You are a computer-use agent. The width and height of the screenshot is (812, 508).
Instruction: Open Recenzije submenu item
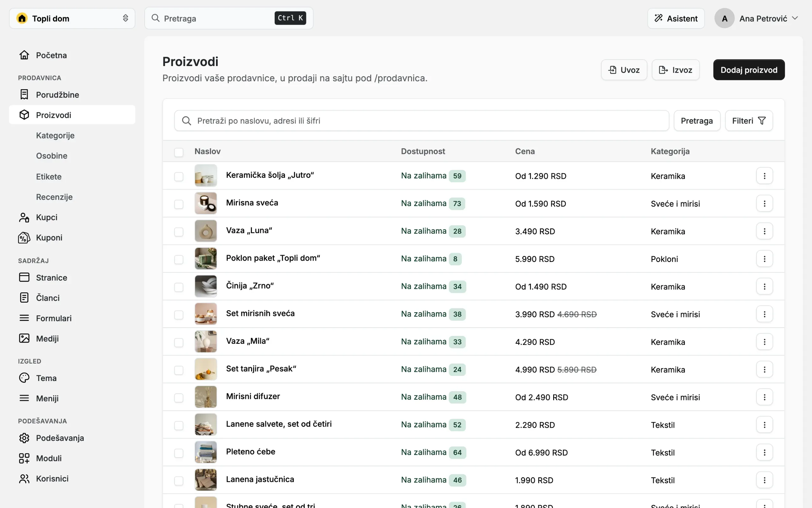tap(54, 197)
